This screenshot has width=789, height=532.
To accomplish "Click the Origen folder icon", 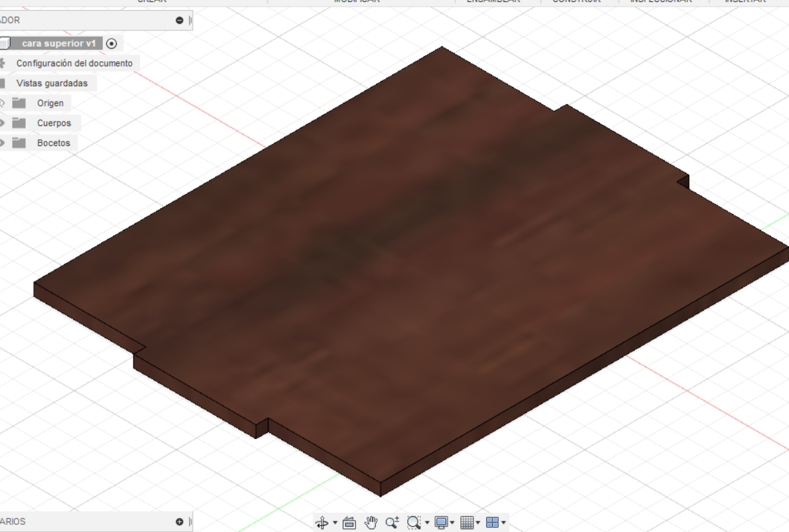I will pyautogui.click(x=19, y=103).
